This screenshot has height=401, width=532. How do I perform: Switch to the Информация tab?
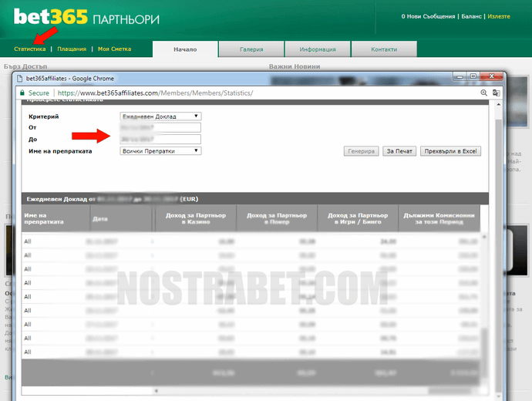[318, 49]
